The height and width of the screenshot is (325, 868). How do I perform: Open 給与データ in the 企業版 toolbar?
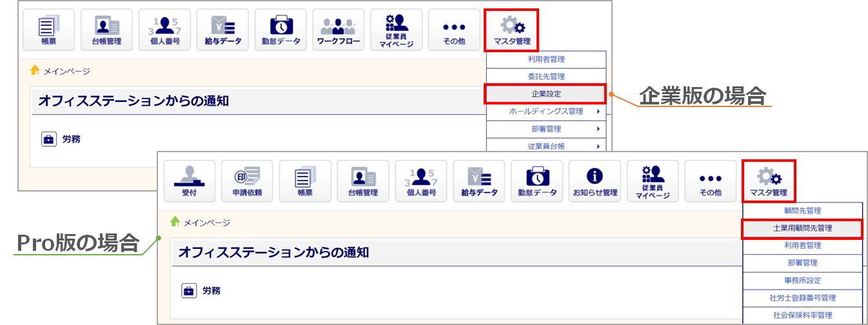pos(222,30)
